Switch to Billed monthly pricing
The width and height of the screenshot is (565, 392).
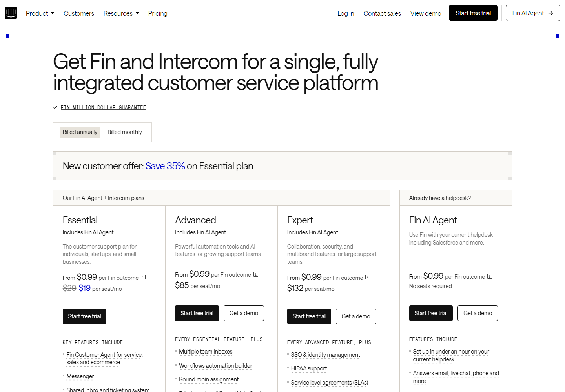click(125, 132)
